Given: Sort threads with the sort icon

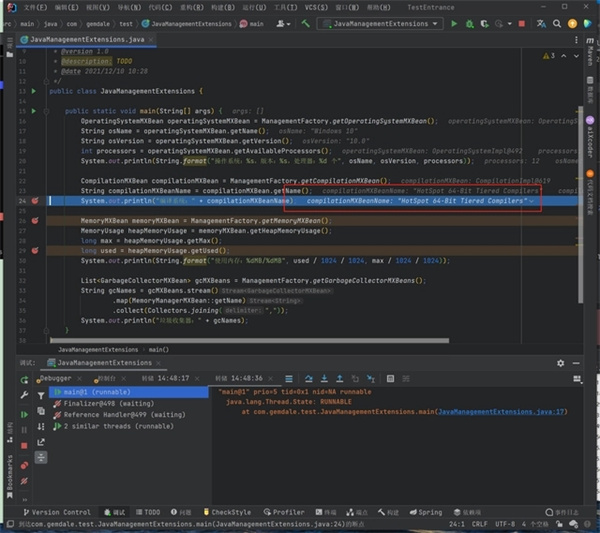Looking at the screenshot, I should pos(41,427).
